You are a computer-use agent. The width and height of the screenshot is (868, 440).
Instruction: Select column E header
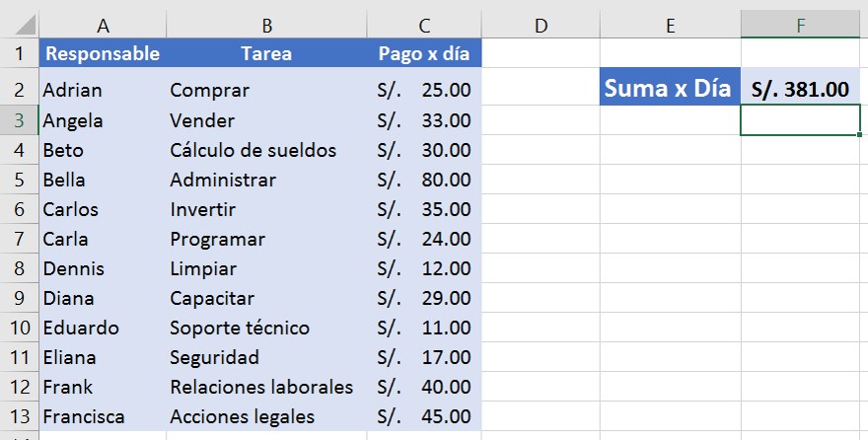point(671,25)
